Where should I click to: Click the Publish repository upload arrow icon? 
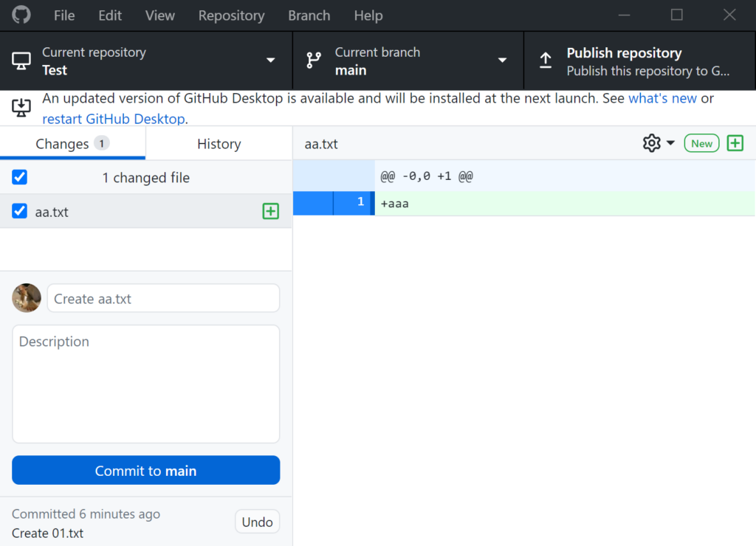coord(546,61)
